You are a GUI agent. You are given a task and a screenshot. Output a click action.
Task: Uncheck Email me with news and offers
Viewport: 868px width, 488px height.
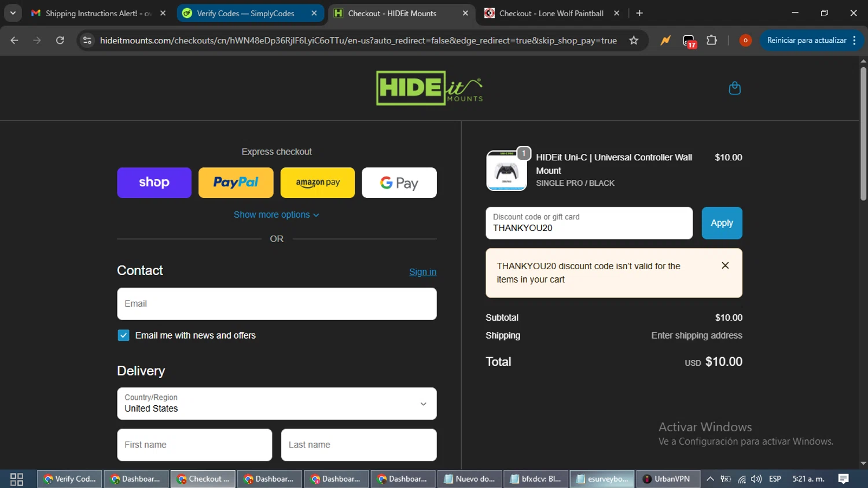123,336
